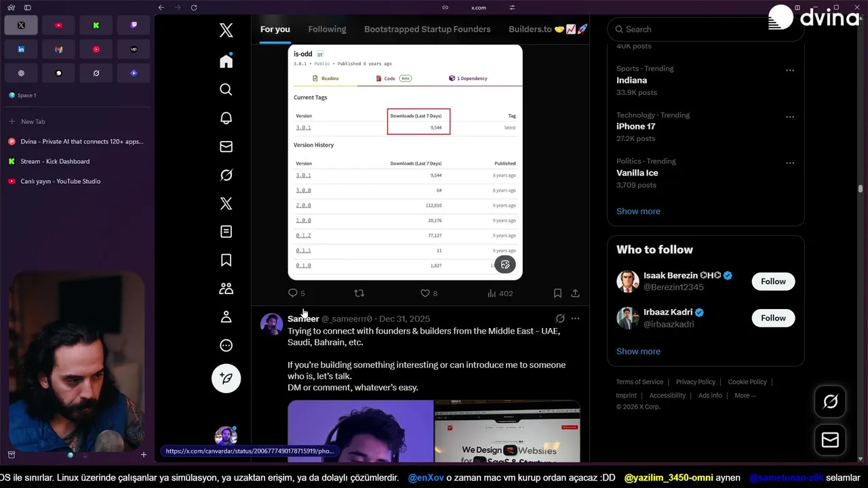Follow Isaak Berezin
The width and height of the screenshot is (868, 488).
point(773,281)
